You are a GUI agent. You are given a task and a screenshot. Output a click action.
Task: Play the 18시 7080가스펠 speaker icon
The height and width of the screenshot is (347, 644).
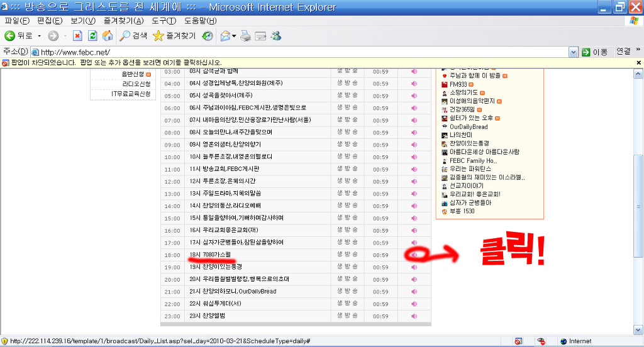click(x=414, y=255)
